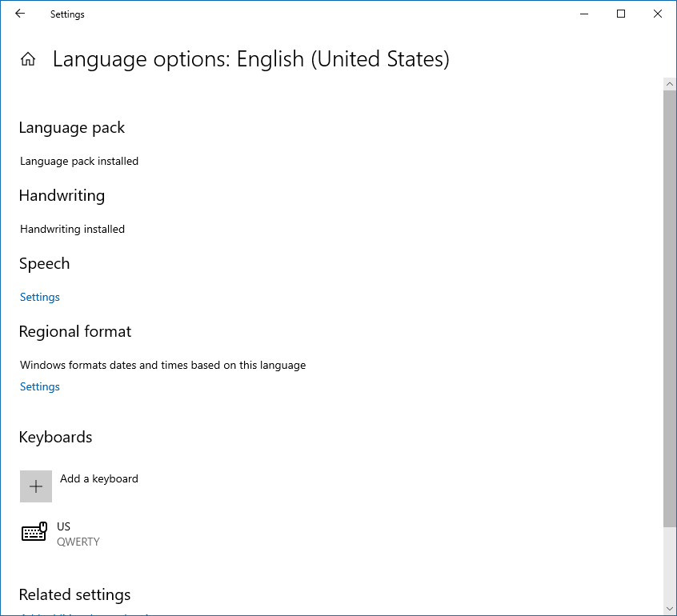Open the Settings home page icon
Viewport: 677px width, 616px height.
(x=28, y=59)
